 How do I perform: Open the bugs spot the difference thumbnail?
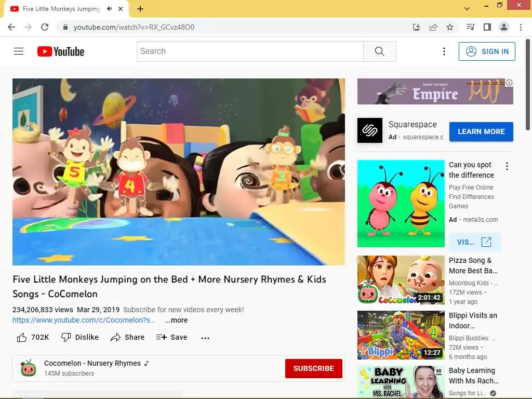point(401,204)
